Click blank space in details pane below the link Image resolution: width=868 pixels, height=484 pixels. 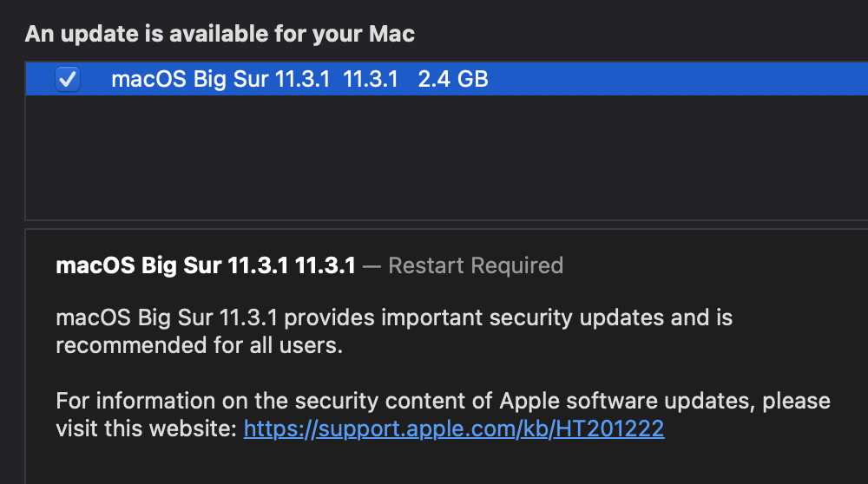434,464
